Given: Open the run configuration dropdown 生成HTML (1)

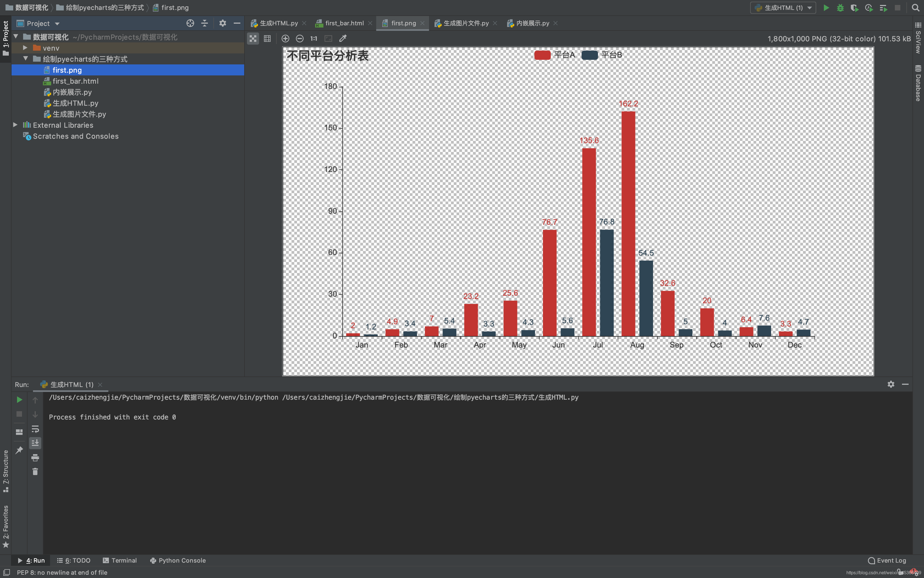Looking at the screenshot, I should (x=783, y=8).
